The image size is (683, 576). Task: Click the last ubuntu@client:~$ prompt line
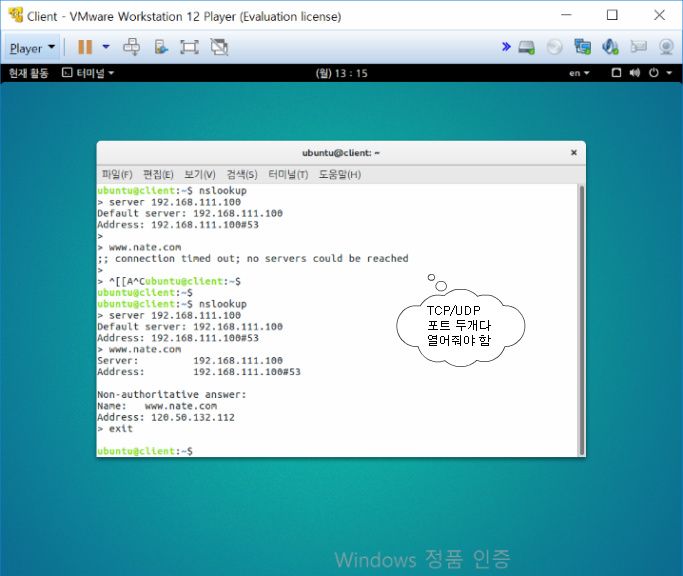pyautogui.click(x=145, y=451)
